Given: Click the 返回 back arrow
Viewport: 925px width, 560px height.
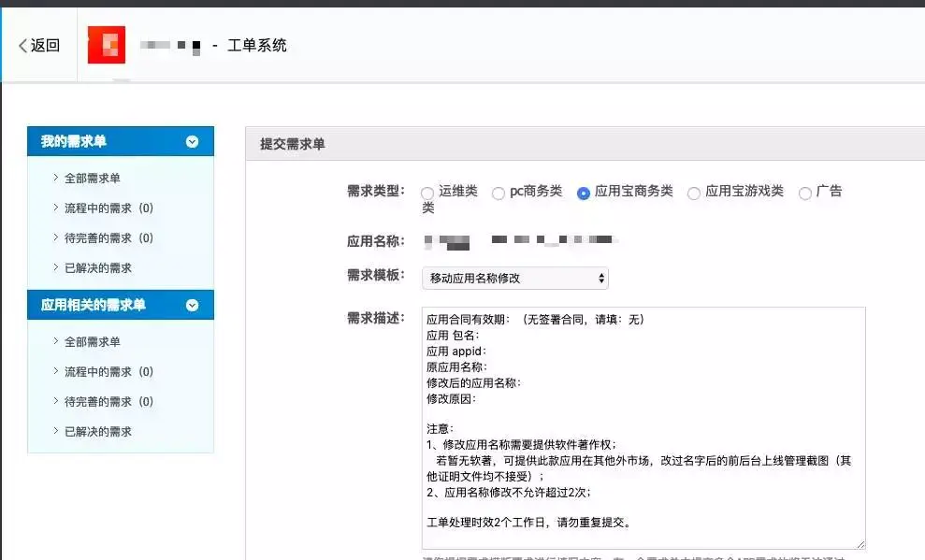Looking at the screenshot, I should coord(38,46).
